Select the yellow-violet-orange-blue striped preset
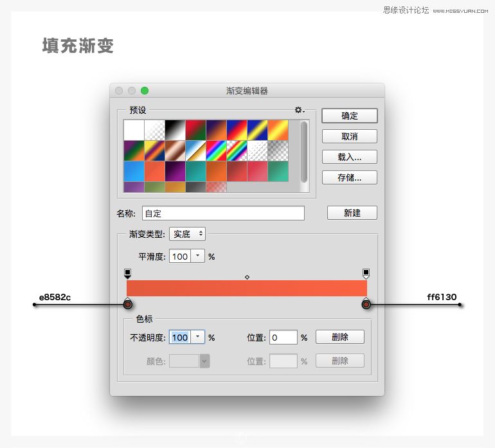The width and height of the screenshot is (495, 448). coord(155,150)
